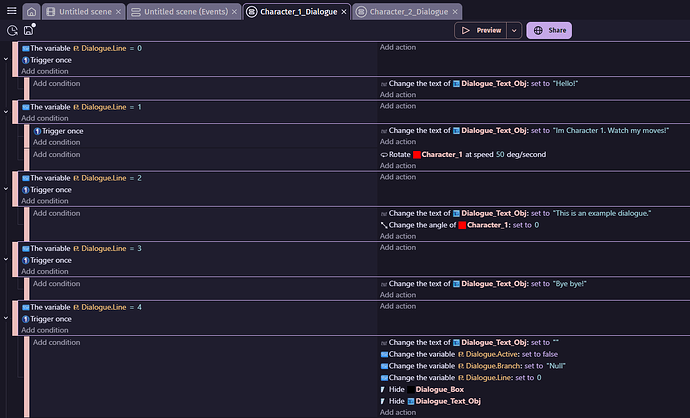
Task: Edit the "Bye bye!" text value
Action: (x=569, y=284)
